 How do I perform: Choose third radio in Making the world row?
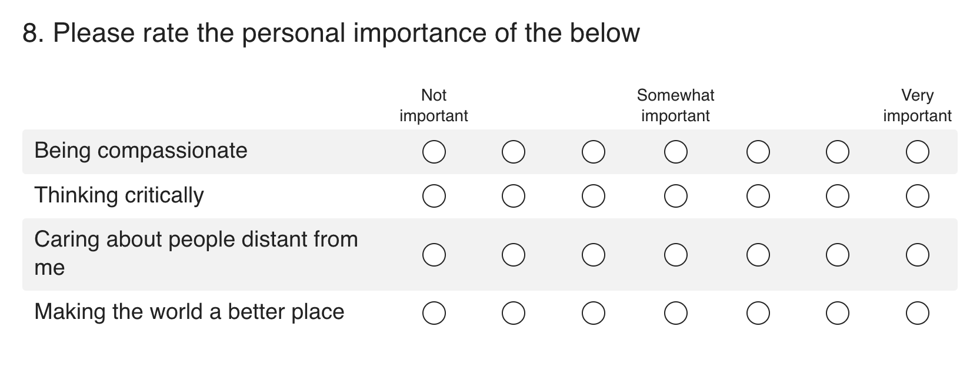tap(594, 313)
